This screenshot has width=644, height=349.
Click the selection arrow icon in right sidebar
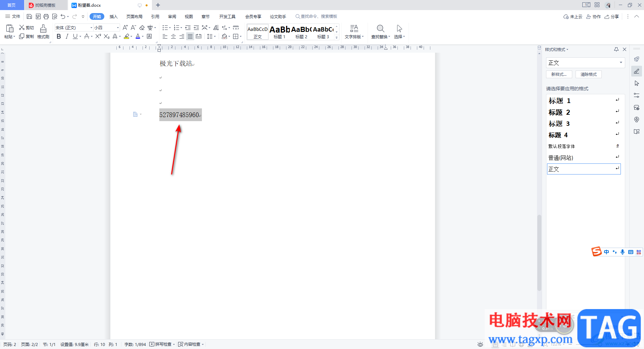pos(637,83)
